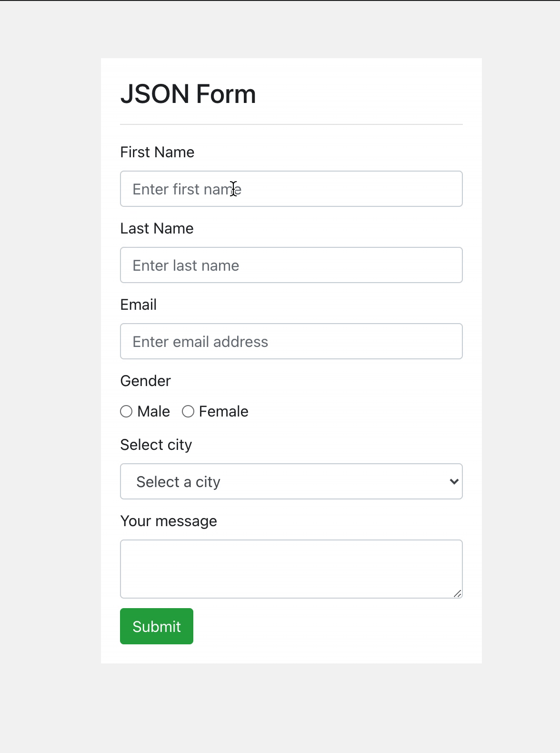The image size is (560, 753).
Task: Click the Male option label text
Action: 153,411
